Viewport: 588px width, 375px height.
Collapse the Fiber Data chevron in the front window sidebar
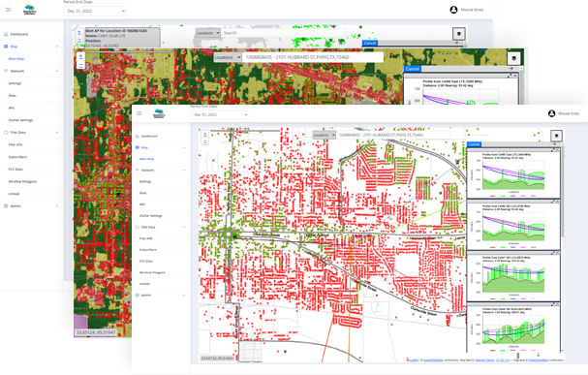184,228
